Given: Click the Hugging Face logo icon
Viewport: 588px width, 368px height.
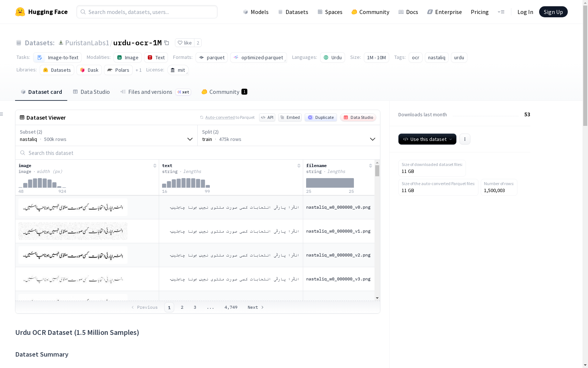Looking at the screenshot, I should point(20,12).
